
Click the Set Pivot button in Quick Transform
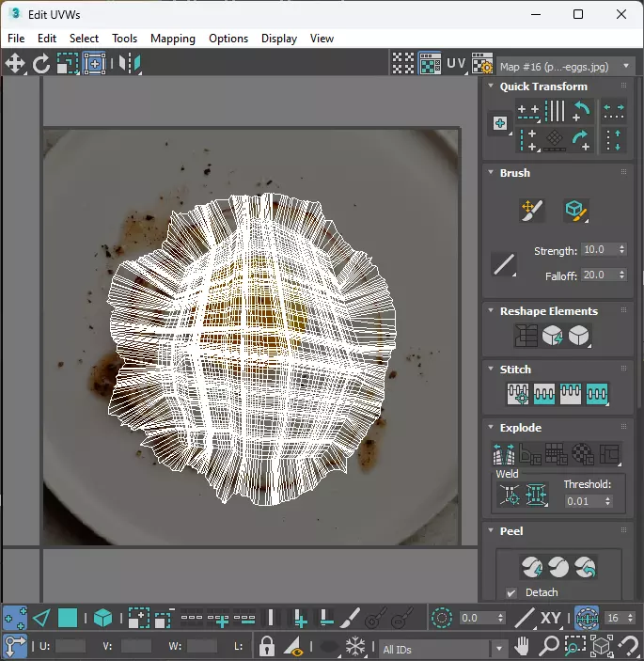(500, 123)
